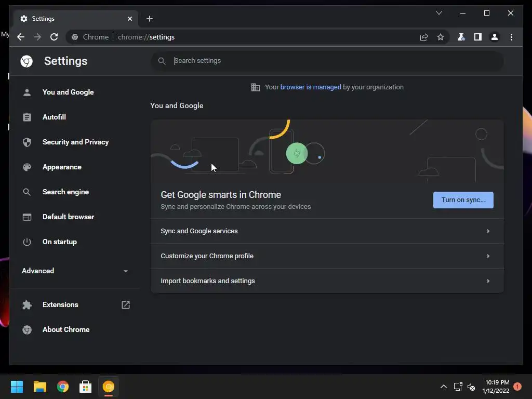The image size is (532, 399).
Task: Open Customize your Chrome profile
Action: (327, 256)
